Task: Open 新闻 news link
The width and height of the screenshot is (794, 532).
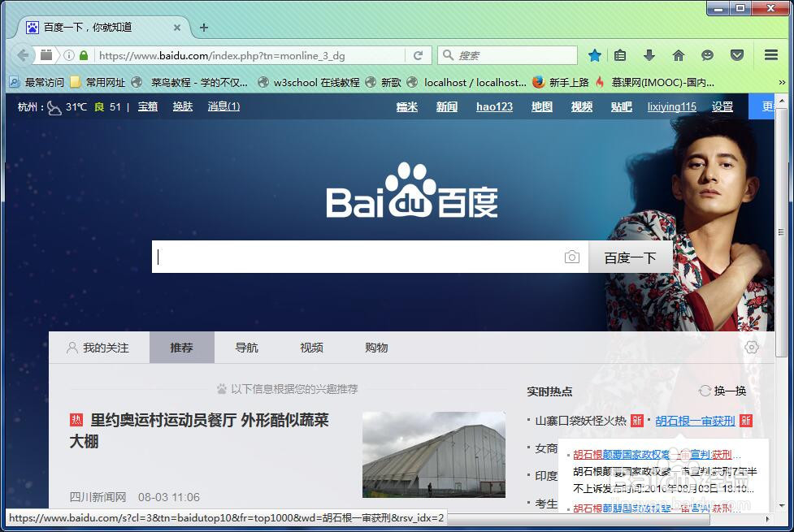Action: [447, 106]
